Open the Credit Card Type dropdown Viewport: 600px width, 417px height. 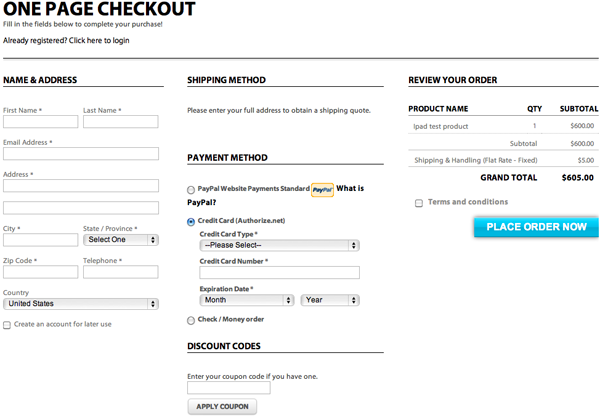(x=279, y=245)
